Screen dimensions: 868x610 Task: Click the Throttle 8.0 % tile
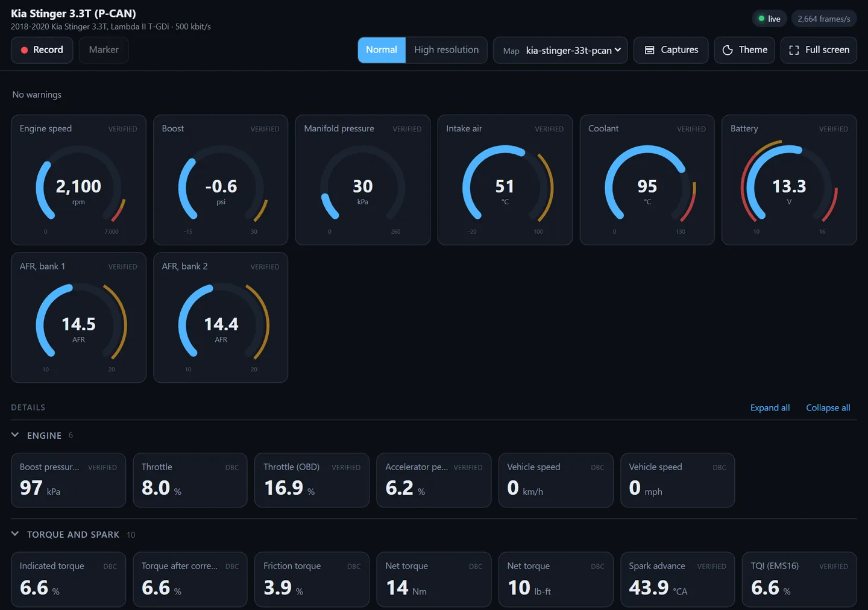pos(190,480)
